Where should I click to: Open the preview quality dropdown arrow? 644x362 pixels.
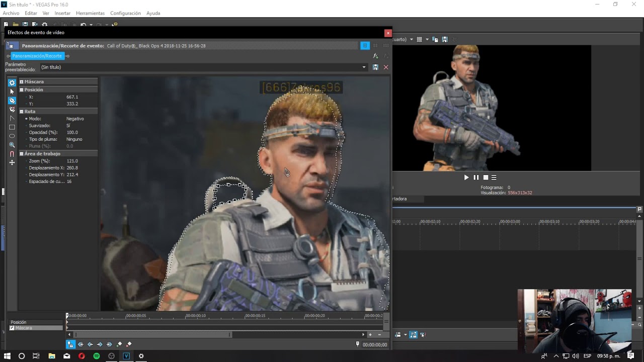411,39
